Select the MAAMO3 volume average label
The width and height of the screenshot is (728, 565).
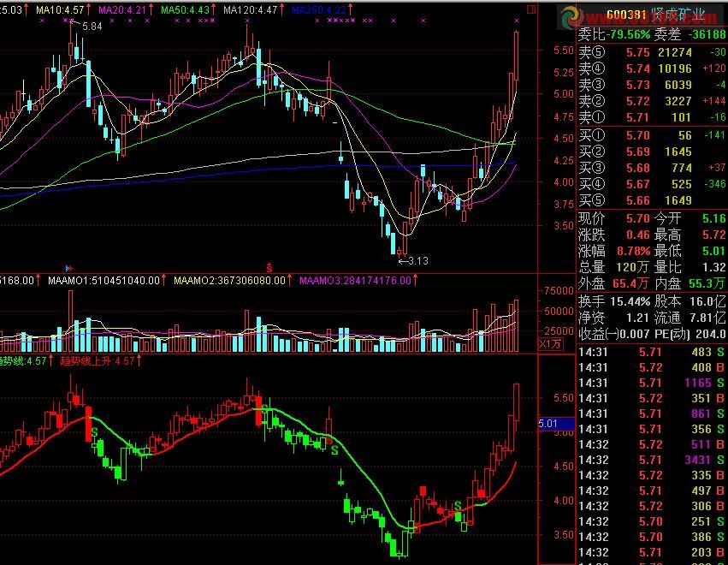tap(355, 281)
